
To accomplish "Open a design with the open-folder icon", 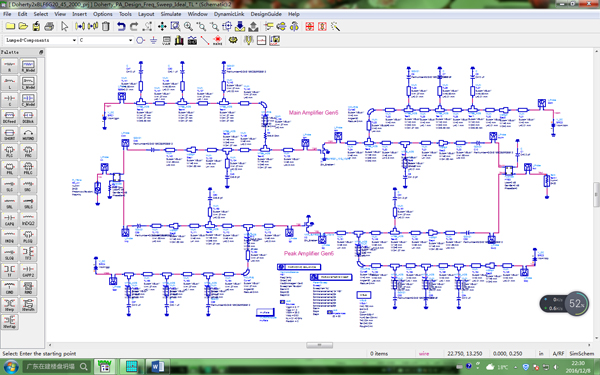I will [23, 26].
